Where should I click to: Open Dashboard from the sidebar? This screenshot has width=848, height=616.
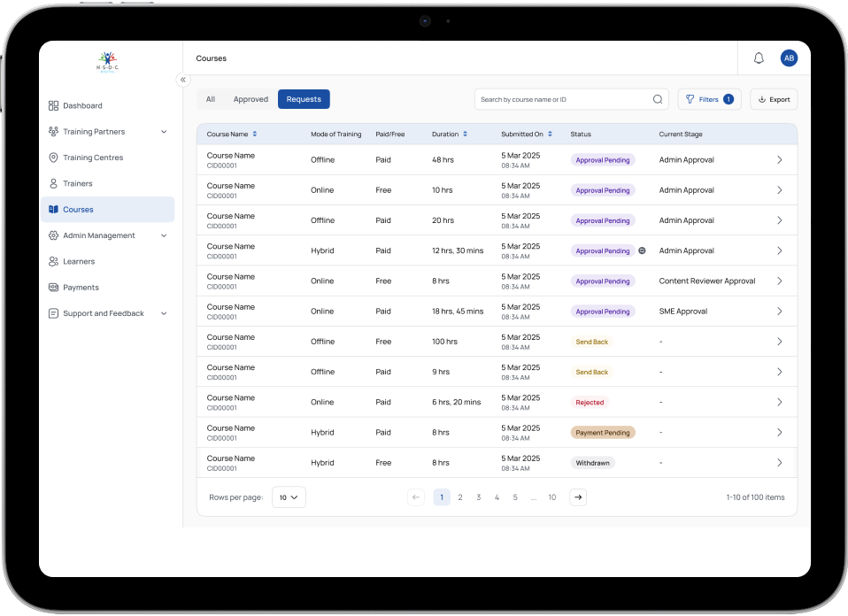click(x=82, y=105)
